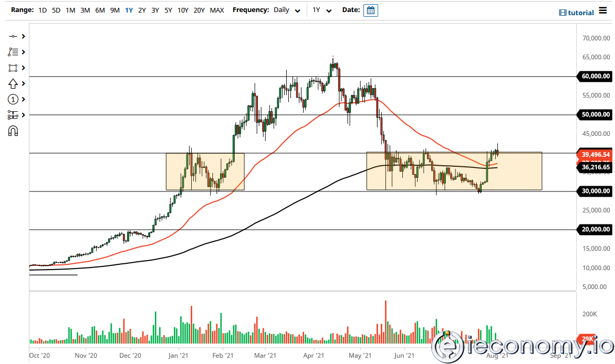Open the Fibonacci retracement tool
The image size is (615, 364).
13,52
